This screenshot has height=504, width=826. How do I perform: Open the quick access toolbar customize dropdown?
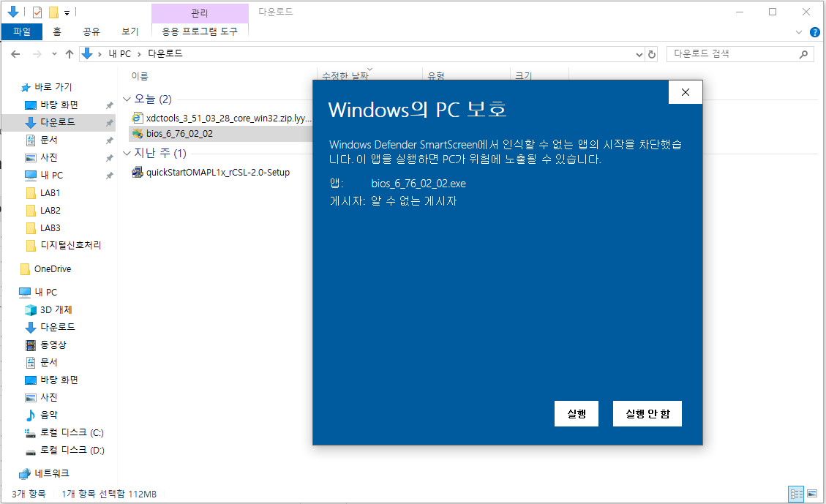pyautogui.click(x=67, y=12)
